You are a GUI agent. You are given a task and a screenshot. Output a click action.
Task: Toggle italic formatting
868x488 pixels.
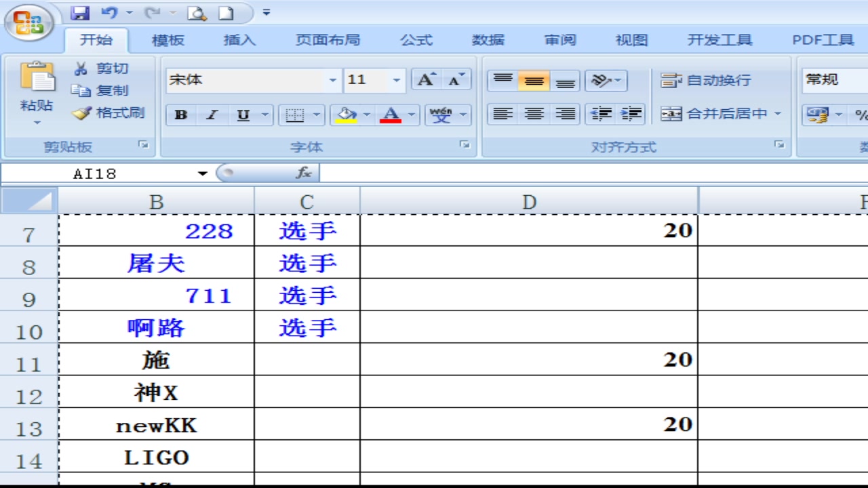coord(212,115)
